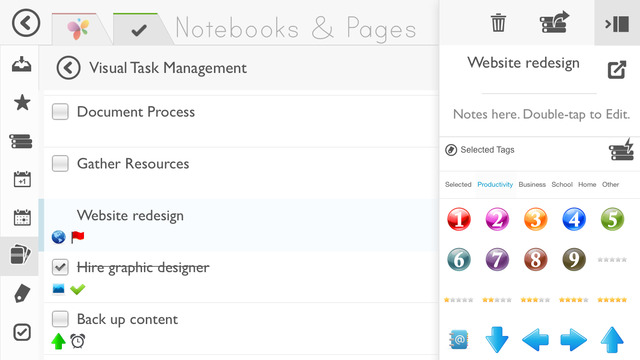640x360 pixels.
Task: Apply the five-star rating tag
Action: click(612, 300)
